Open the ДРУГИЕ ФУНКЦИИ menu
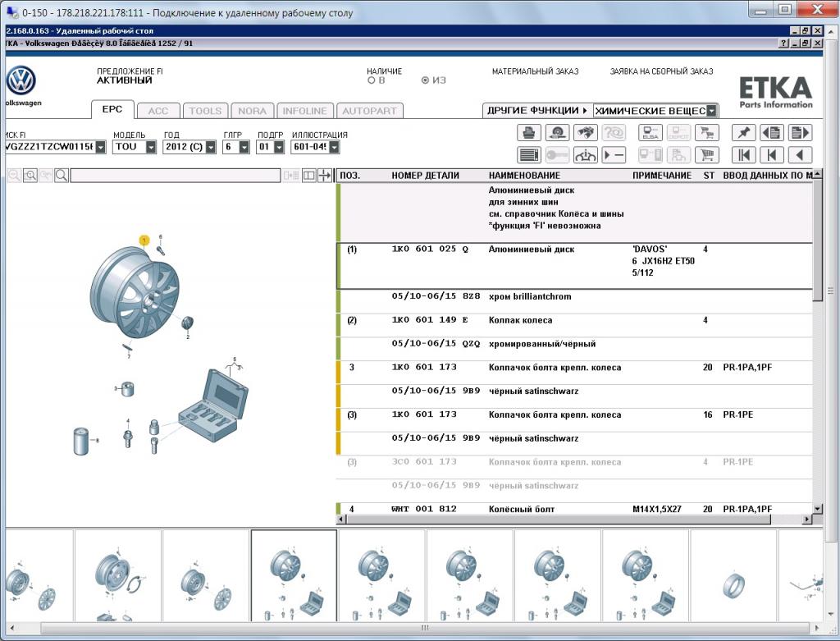Screen dimensions: 840x641 (537, 111)
